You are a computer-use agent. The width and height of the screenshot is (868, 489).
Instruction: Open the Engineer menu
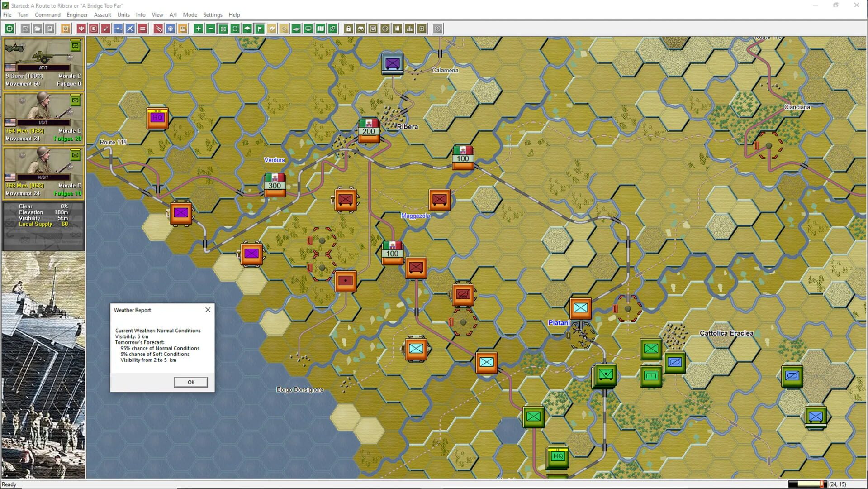pos(77,14)
